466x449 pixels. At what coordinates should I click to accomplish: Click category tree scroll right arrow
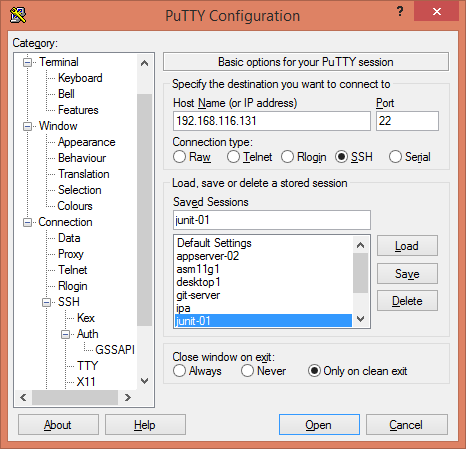pyautogui.click(x=127, y=397)
